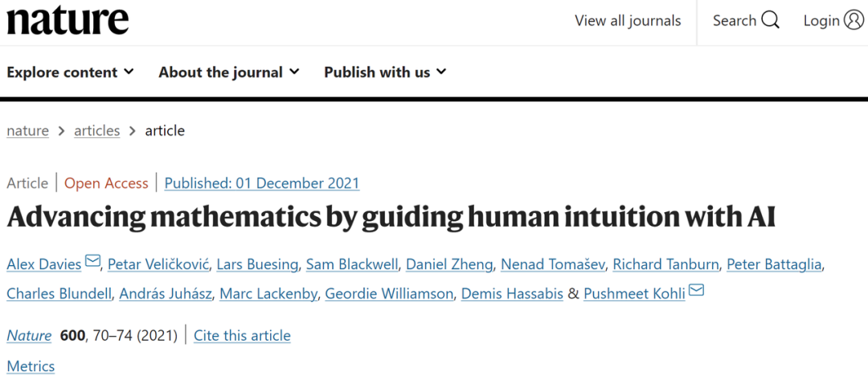
Task: Go to the nature breadcrumb link
Action: tap(27, 131)
